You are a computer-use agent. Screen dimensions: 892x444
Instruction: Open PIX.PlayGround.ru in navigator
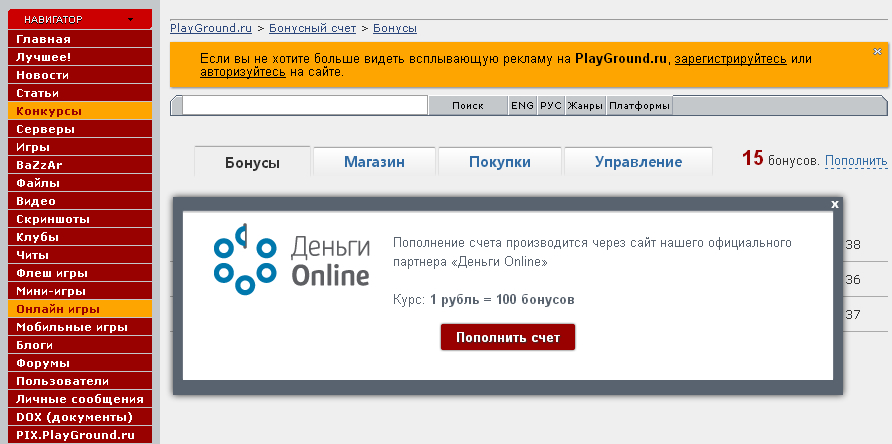[80, 435]
